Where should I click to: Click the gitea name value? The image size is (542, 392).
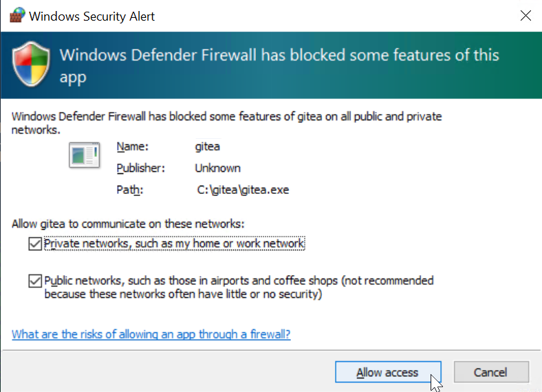208,146
